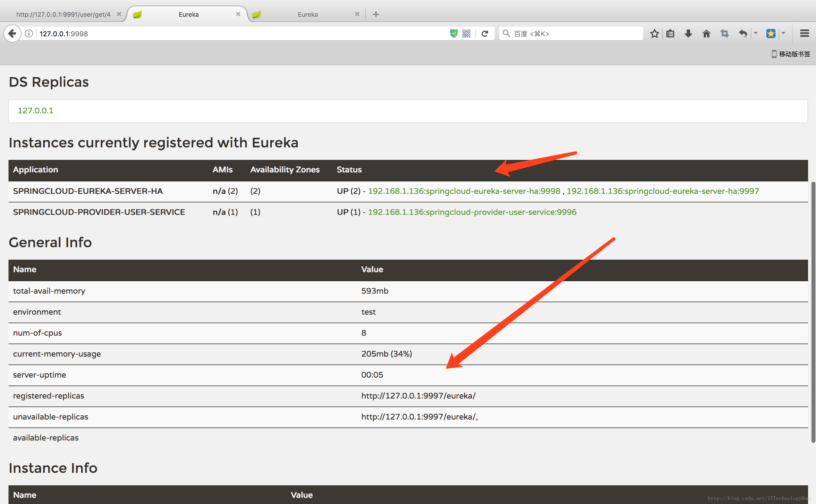
Task: Open the QR code icon in the address bar
Action: 466,34
